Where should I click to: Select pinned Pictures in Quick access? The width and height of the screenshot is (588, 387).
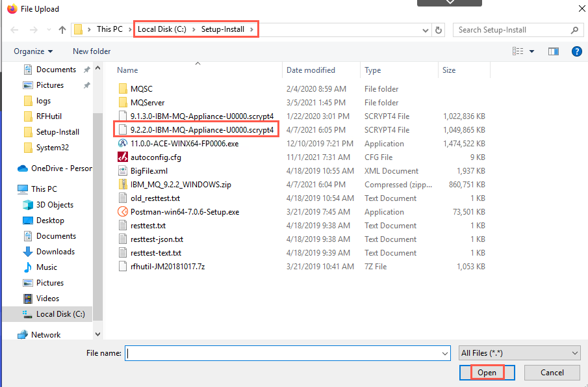coord(50,85)
